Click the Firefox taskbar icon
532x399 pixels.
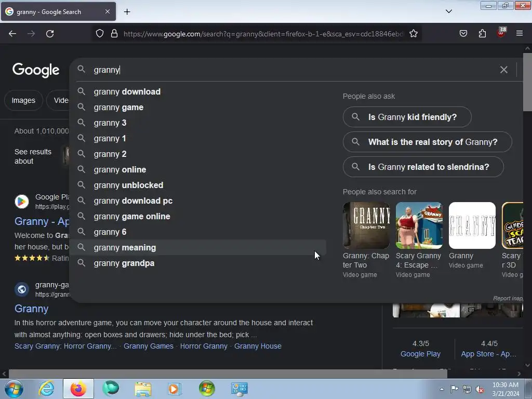tap(78, 389)
